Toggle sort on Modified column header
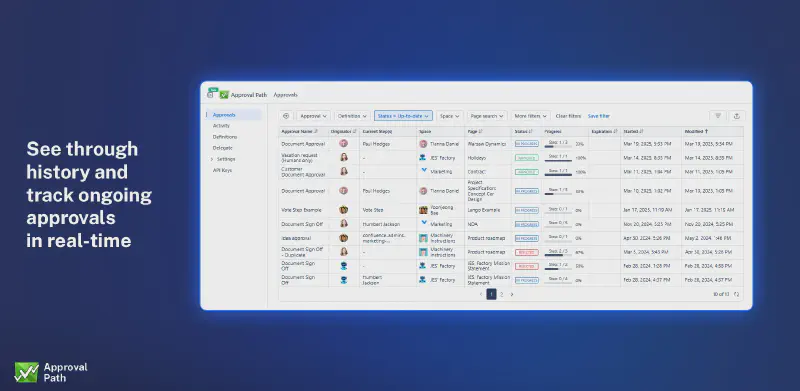 (x=696, y=131)
